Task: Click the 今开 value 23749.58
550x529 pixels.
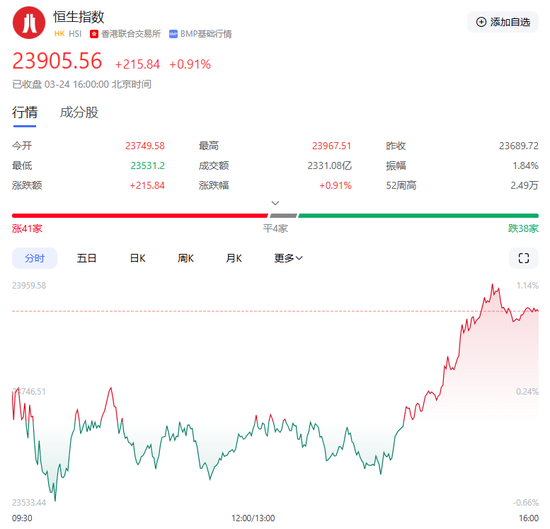Action: click(145, 146)
